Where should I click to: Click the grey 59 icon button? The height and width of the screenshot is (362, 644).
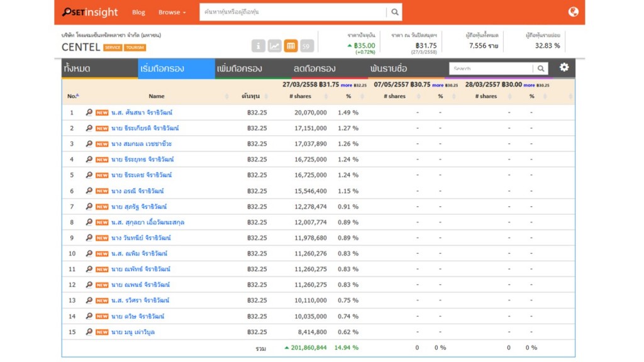306,46
